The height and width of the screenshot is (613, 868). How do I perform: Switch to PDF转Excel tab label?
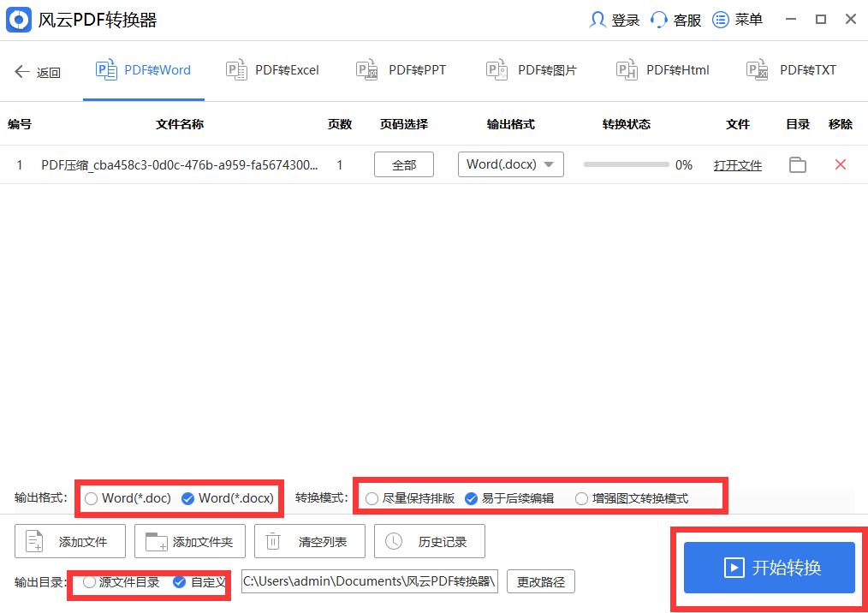click(287, 70)
